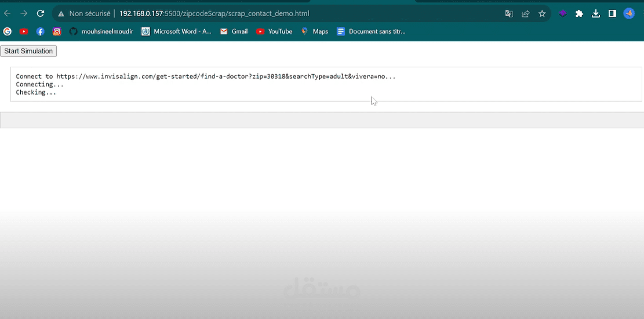Image resolution: width=644 pixels, height=319 pixels.
Task: Click the Non sécurisé warning icon
Action: (61, 13)
